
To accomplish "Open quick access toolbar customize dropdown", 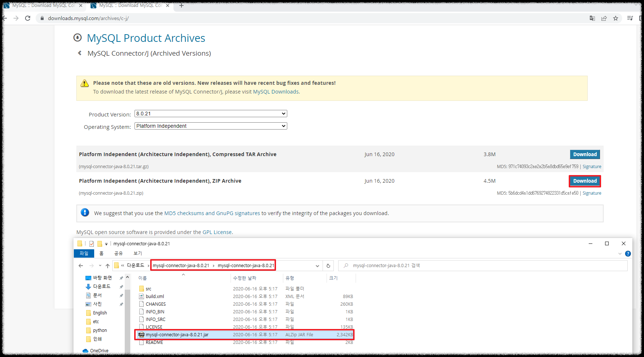I will tap(106, 244).
